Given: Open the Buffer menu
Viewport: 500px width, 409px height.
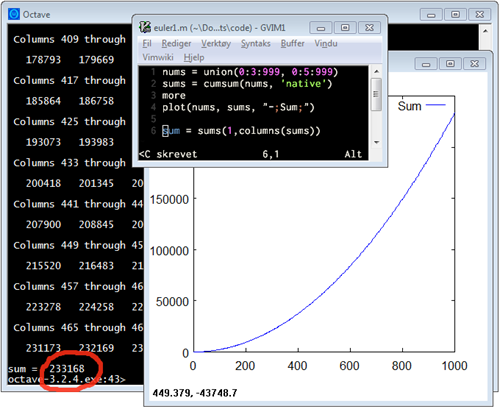Looking at the screenshot, I should [x=292, y=44].
